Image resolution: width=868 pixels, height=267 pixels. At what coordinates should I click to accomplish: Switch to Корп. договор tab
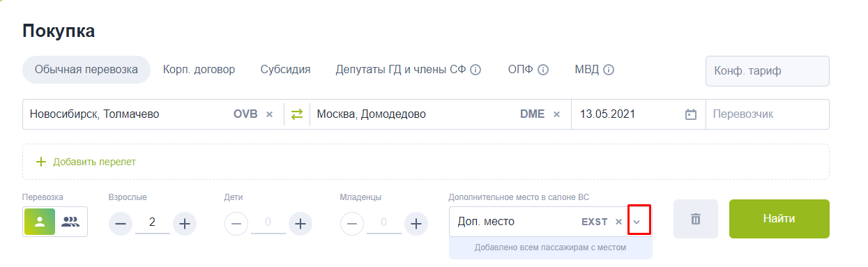pyautogui.click(x=199, y=70)
